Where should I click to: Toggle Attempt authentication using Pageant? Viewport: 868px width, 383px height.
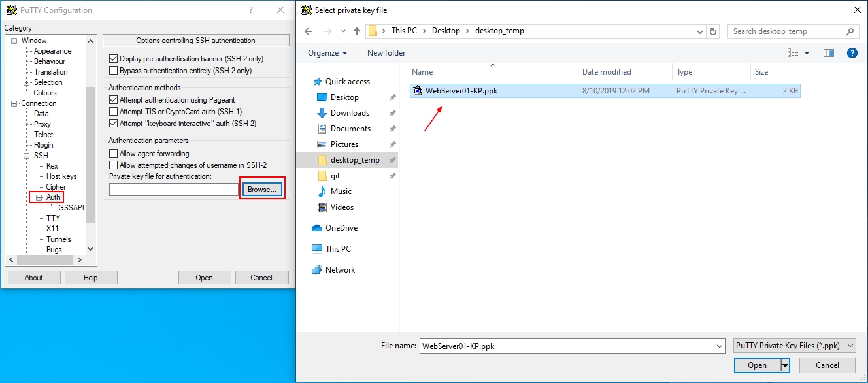(x=114, y=100)
